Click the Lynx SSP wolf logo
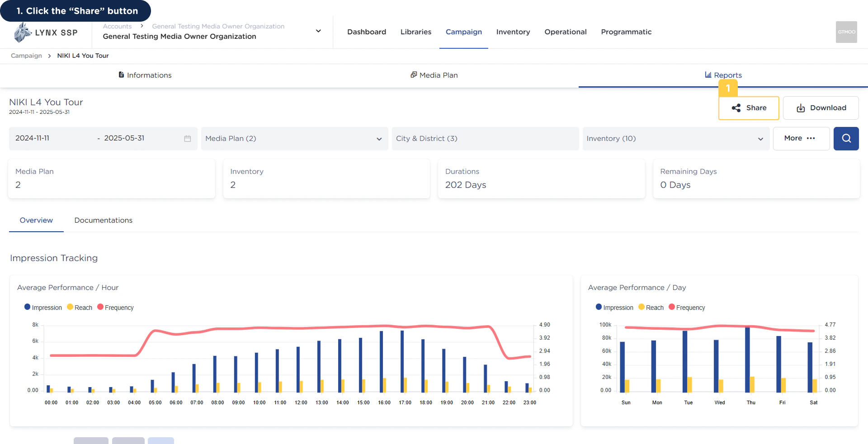Viewport: 868px width, 444px height. [23, 33]
